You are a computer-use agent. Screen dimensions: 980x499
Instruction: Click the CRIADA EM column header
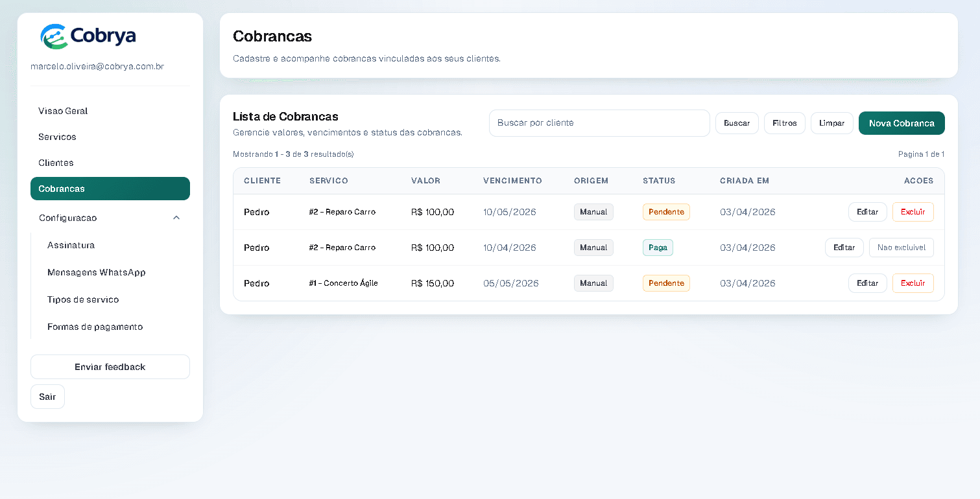pos(745,181)
